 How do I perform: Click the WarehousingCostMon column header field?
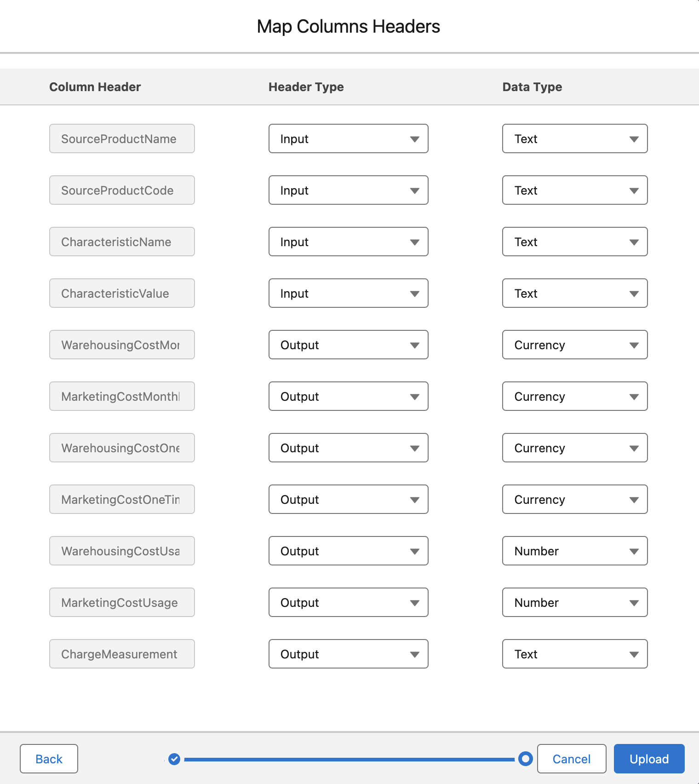(x=122, y=345)
